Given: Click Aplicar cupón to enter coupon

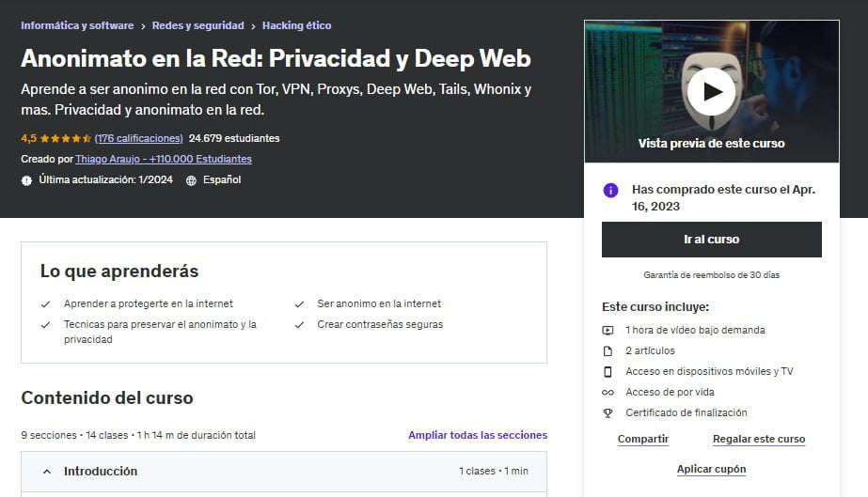Looking at the screenshot, I should (x=711, y=469).
